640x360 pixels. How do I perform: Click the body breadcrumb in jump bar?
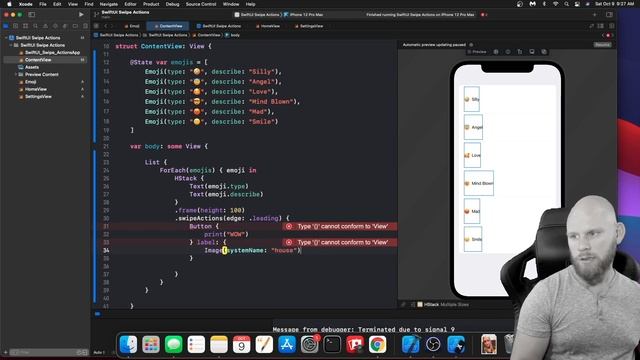coord(233,35)
